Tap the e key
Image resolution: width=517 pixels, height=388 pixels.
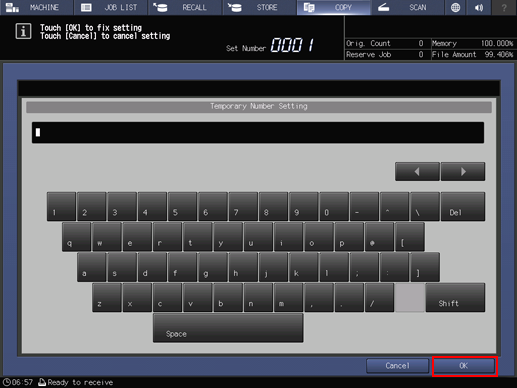point(137,237)
